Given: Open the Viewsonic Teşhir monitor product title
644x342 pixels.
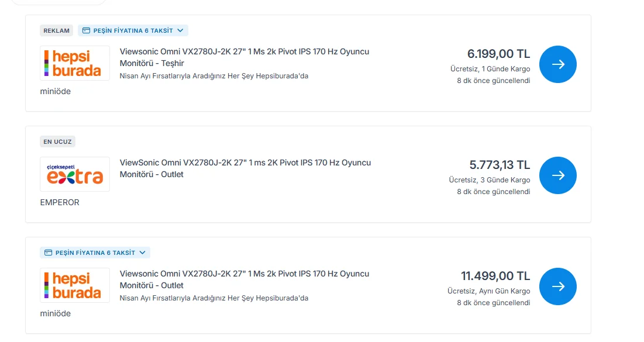Looking at the screenshot, I should (x=244, y=57).
